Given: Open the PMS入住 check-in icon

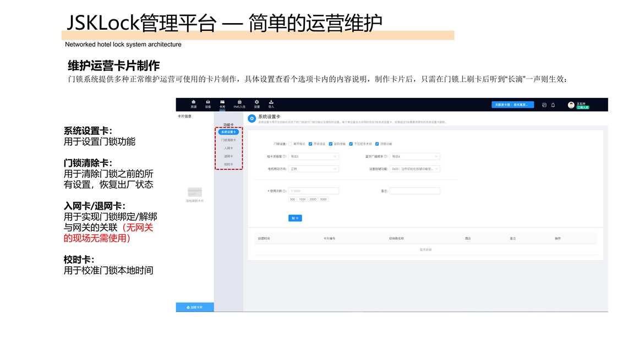Looking at the screenshot, I should [x=239, y=102].
